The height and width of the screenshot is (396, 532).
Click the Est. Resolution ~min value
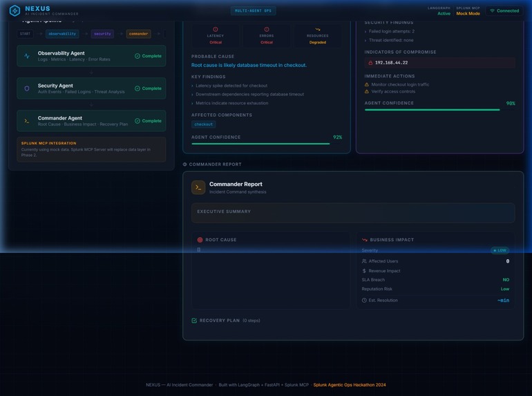coord(503,301)
